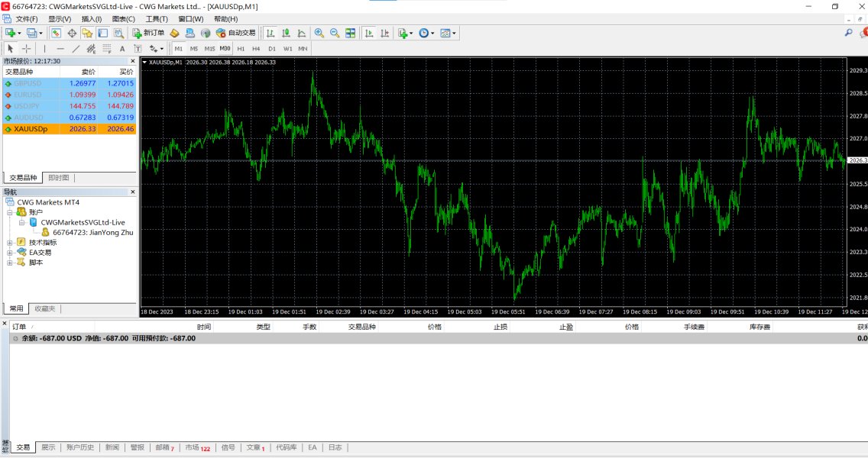Switch chart to candlestick display icon
The image size is (868, 458).
(286, 33)
